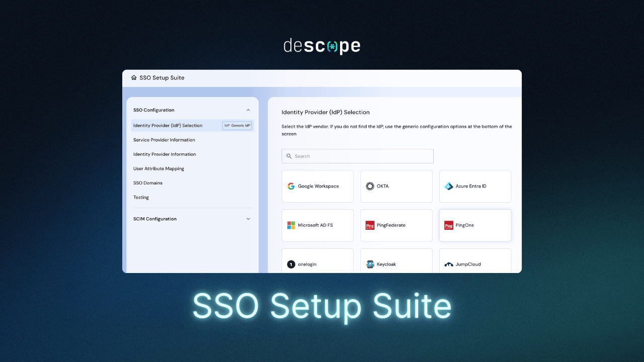Click the search magnifier in the provider search
The image size is (644, 362).
coord(289,156)
